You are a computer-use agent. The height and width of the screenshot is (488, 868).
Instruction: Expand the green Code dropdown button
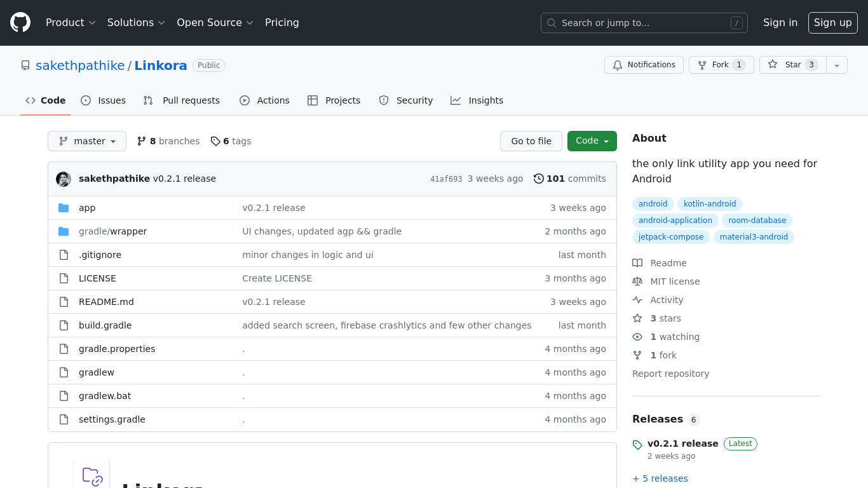click(x=592, y=141)
